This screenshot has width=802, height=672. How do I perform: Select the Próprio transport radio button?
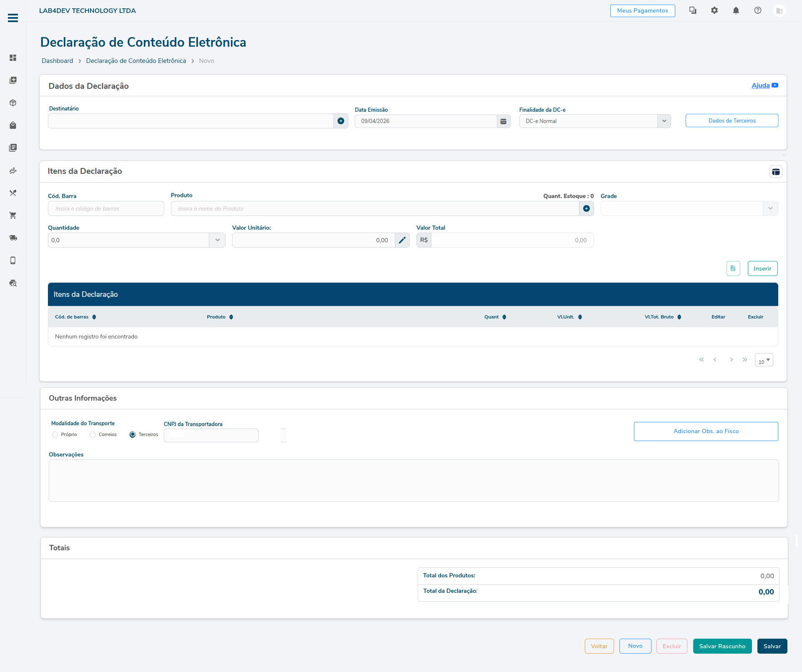[x=55, y=434]
